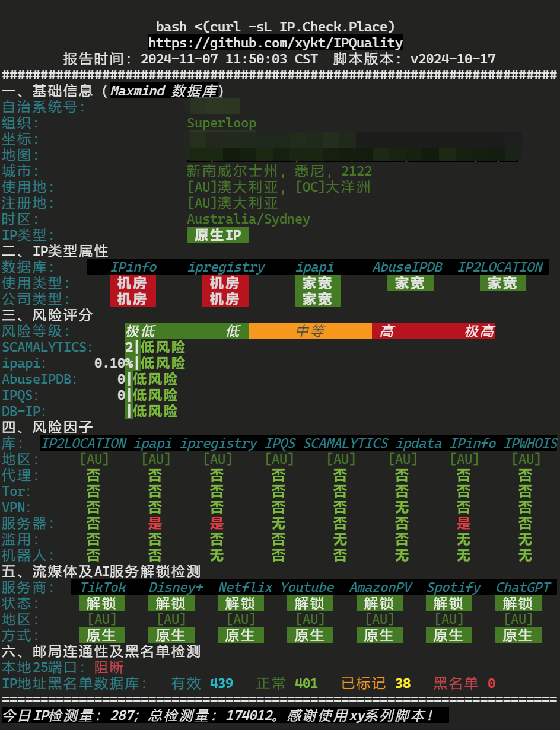Select the organization value Superloop

click(222, 123)
